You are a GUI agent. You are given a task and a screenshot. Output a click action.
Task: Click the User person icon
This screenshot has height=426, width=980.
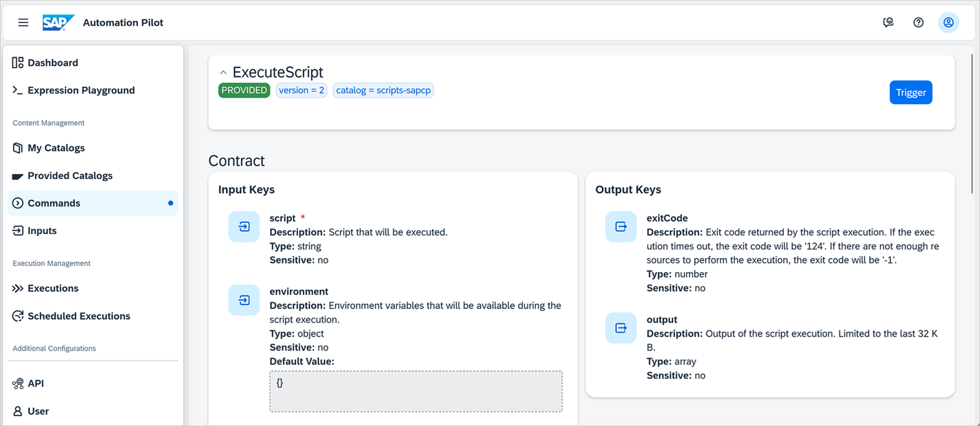pyautogui.click(x=18, y=411)
